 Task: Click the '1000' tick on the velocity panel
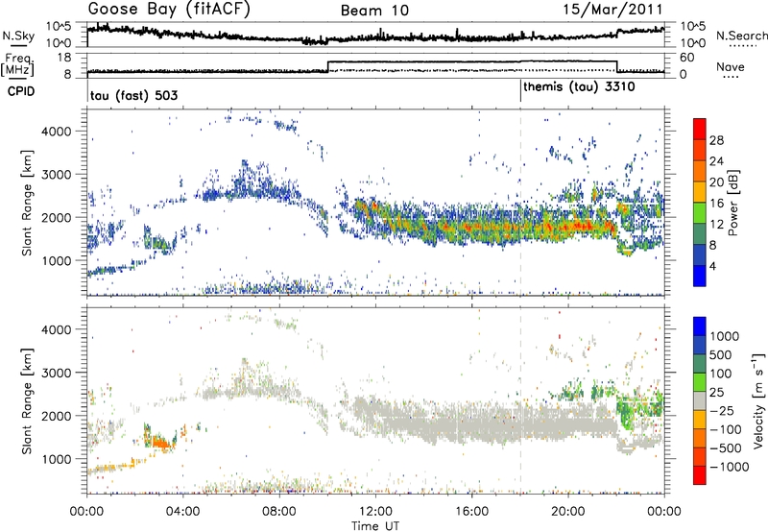(x=56, y=459)
